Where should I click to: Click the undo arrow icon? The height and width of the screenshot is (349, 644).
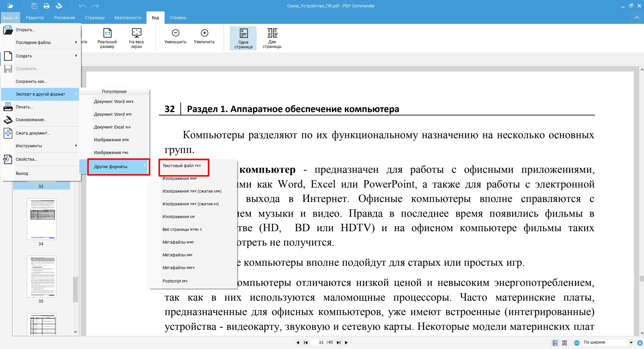83,6
